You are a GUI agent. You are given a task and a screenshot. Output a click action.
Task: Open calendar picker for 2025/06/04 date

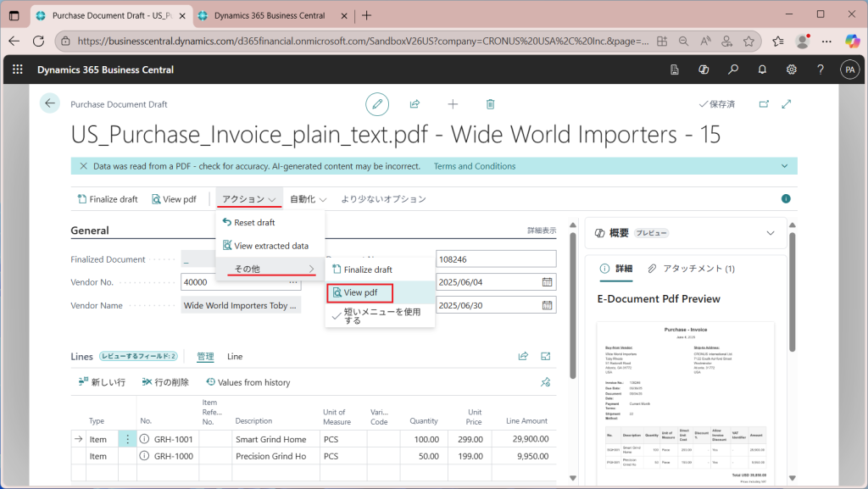point(547,282)
